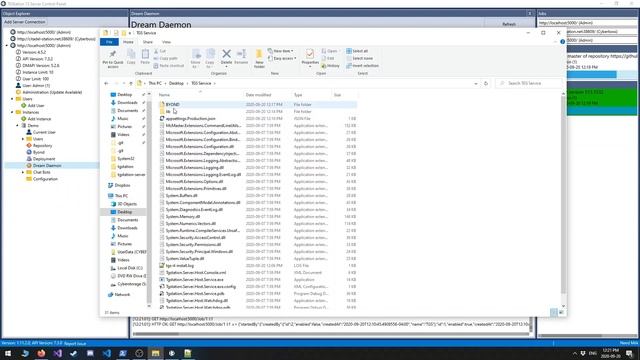Open Properties with the checkmark icon
The image size is (640, 360).
(310, 54)
